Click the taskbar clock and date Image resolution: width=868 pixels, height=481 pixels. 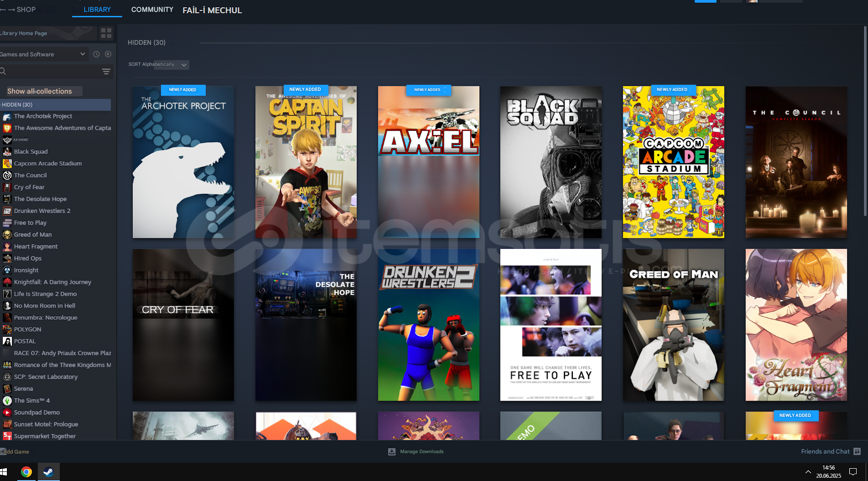click(828, 472)
